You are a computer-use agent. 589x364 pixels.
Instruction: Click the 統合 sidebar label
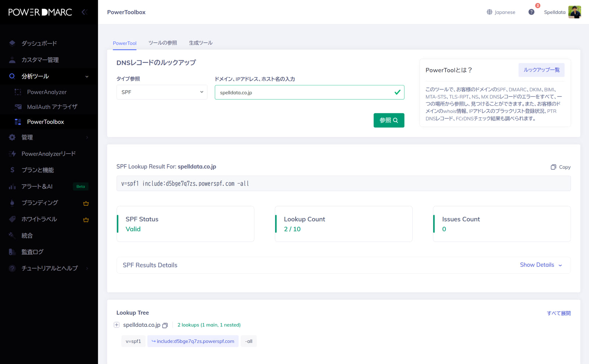27,235
